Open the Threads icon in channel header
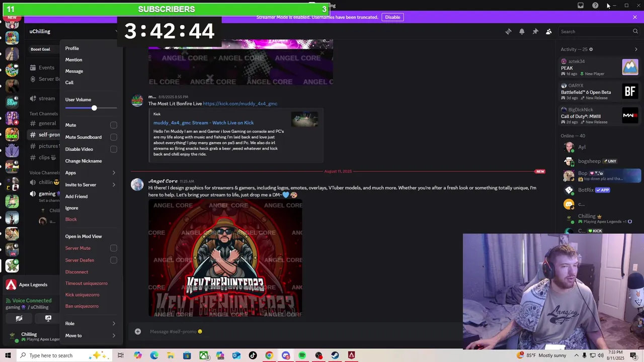Image resolution: width=644 pixels, height=362 pixels. pyautogui.click(x=508, y=31)
